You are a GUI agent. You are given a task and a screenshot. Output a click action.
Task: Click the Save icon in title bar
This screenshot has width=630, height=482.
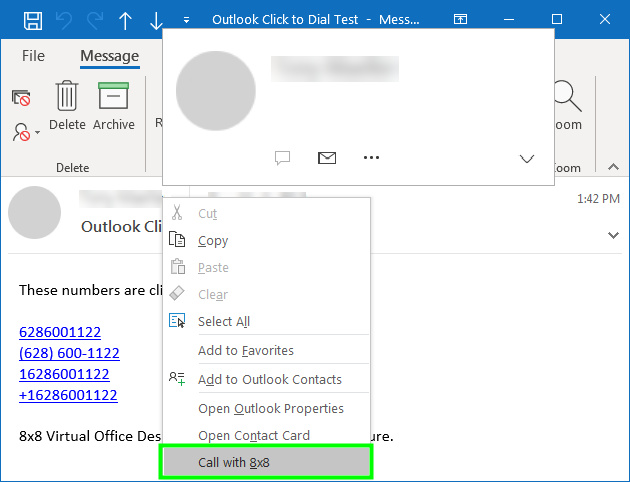(x=33, y=20)
